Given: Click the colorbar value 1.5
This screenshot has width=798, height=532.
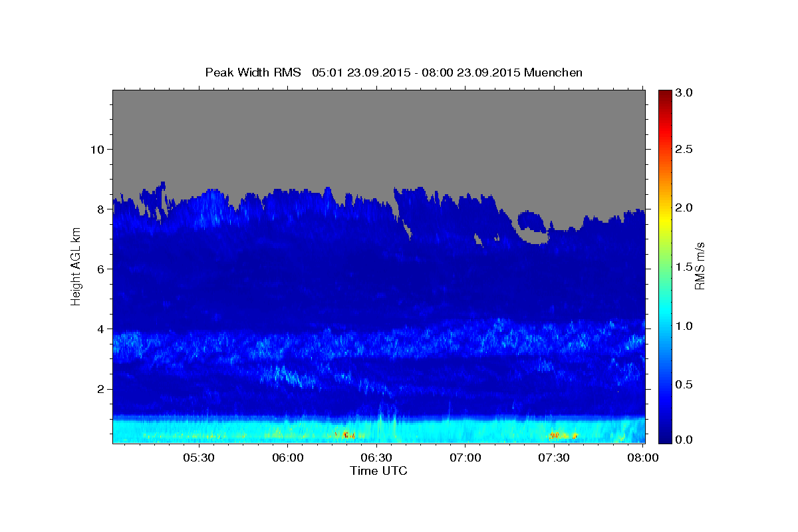Looking at the screenshot, I should click(x=686, y=267).
